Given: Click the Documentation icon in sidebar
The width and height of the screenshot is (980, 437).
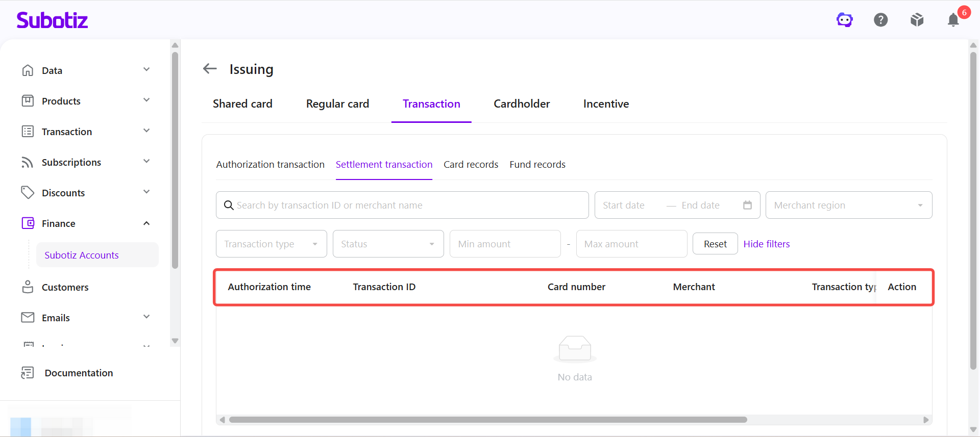Looking at the screenshot, I should [28, 373].
